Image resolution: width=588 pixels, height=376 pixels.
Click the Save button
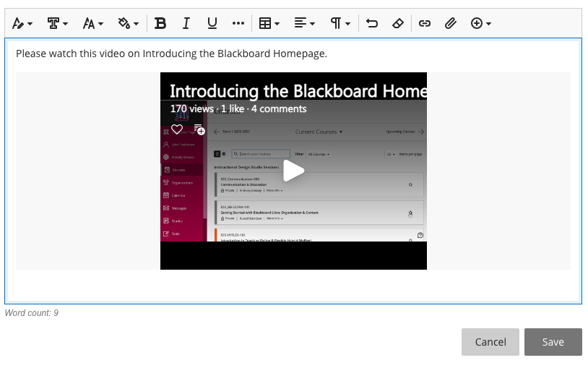pyautogui.click(x=553, y=342)
